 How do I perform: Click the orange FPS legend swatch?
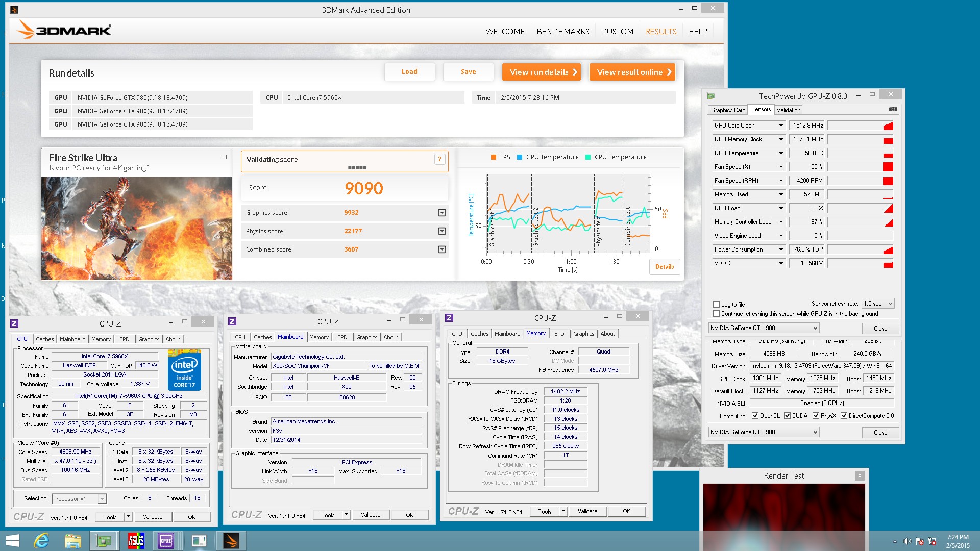[494, 157]
